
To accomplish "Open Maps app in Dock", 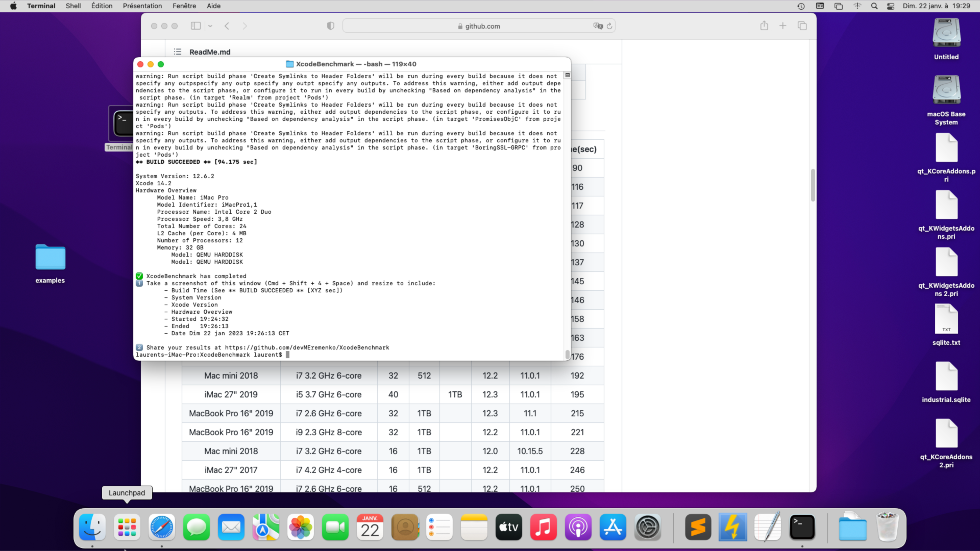I will 266,527.
